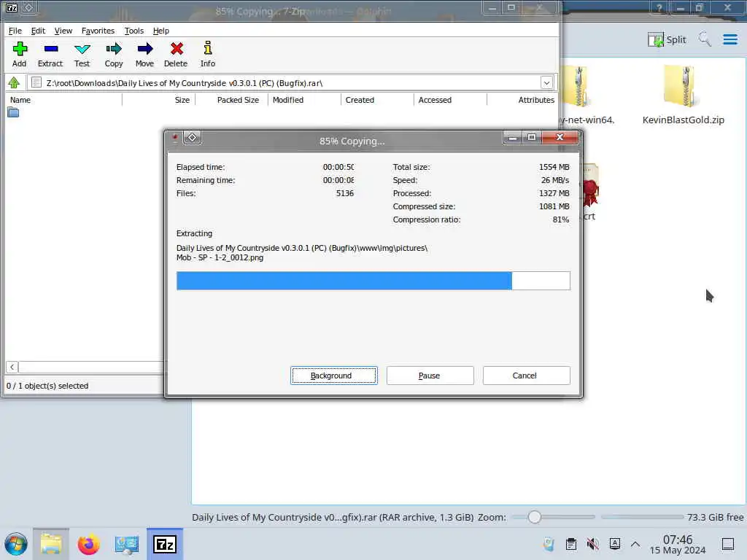Open system settings taskbar icon
This screenshot has width=747, height=560.
click(126, 544)
